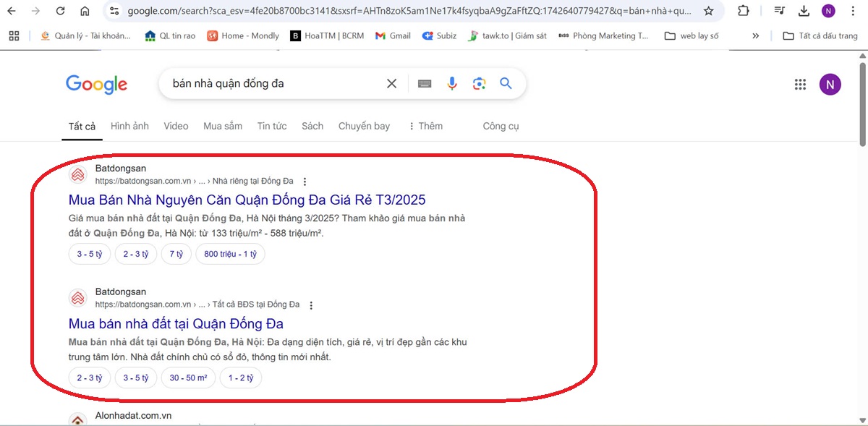The image size is (868, 426).
Task: Select the 7 tỷ price chip
Action: coord(176,254)
